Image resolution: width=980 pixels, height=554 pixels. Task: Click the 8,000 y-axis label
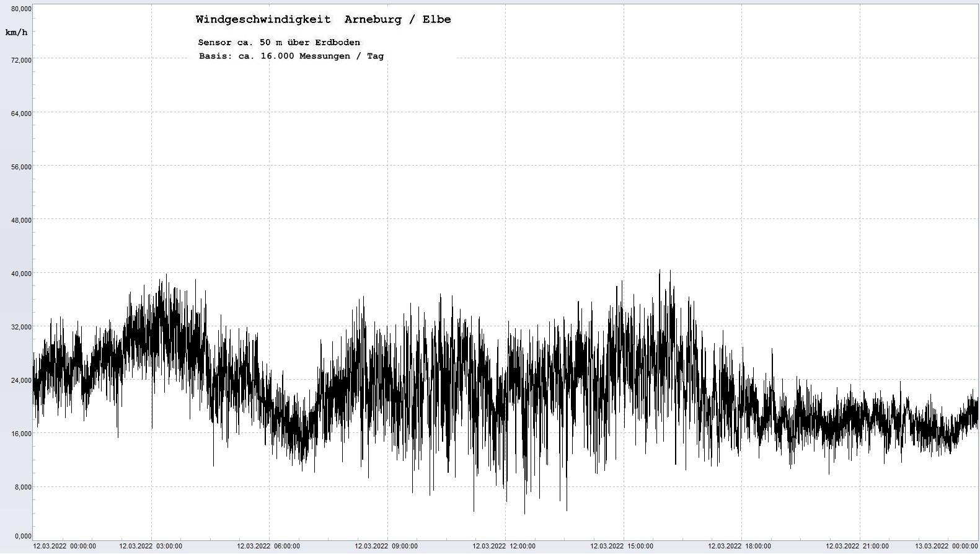click(x=22, y=487)
